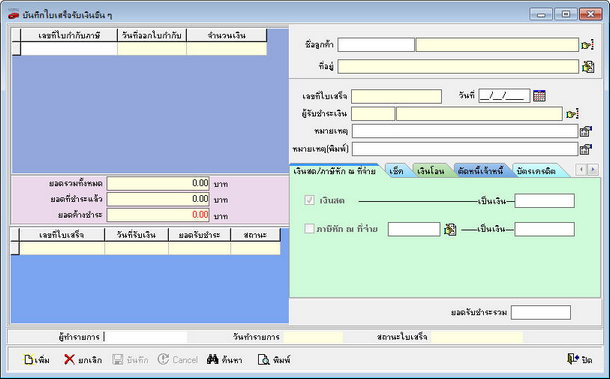This screenshot has height=379, width=610.
Task: Click the ยกเลิก red X button
Action: 82,360
